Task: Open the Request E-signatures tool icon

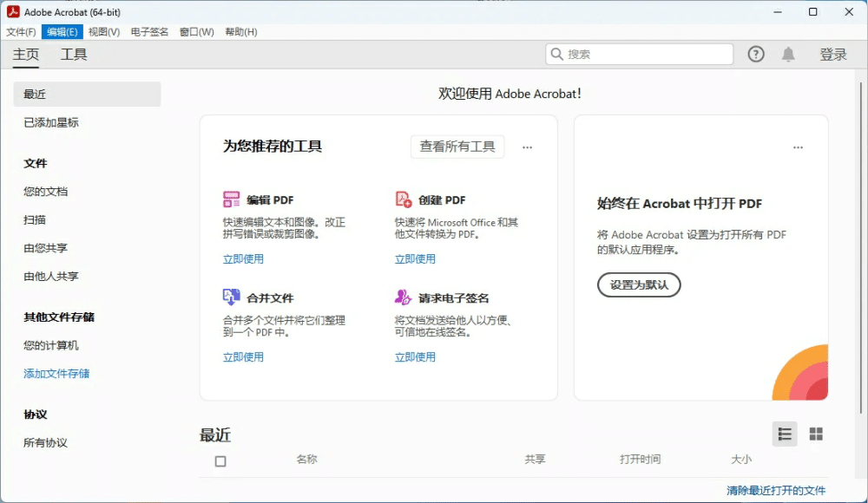Action: tap(403, 297)
